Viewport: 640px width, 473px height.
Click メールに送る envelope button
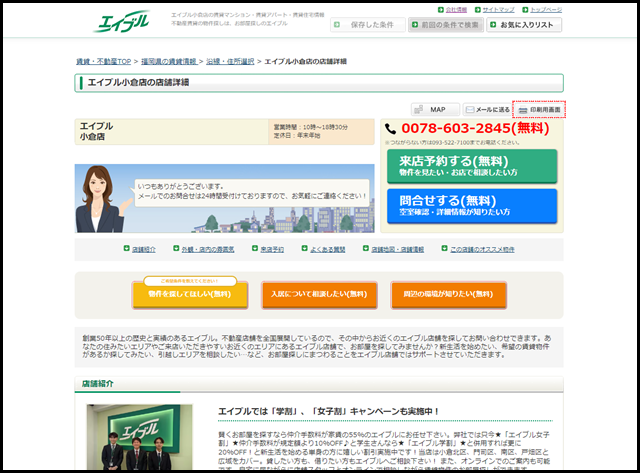pos(487,109)
